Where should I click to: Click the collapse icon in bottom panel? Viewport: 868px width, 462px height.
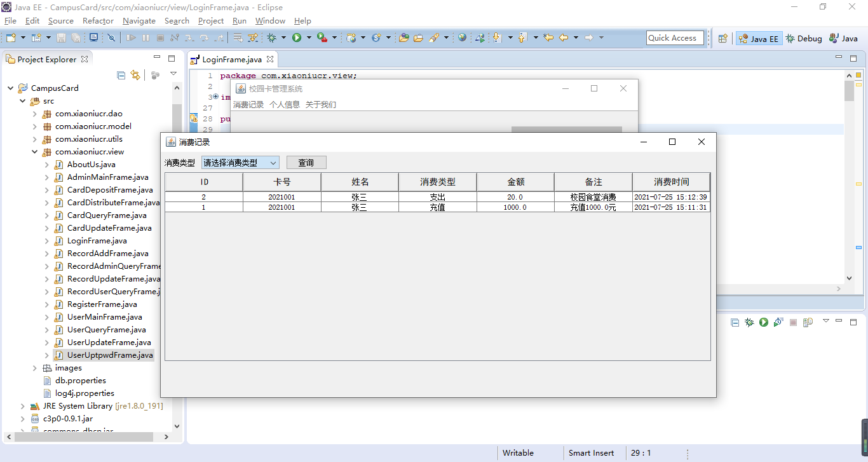point(735,323)
